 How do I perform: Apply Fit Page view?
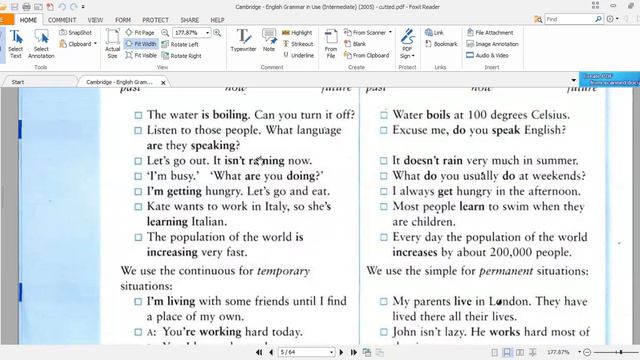tap(140, 32)
